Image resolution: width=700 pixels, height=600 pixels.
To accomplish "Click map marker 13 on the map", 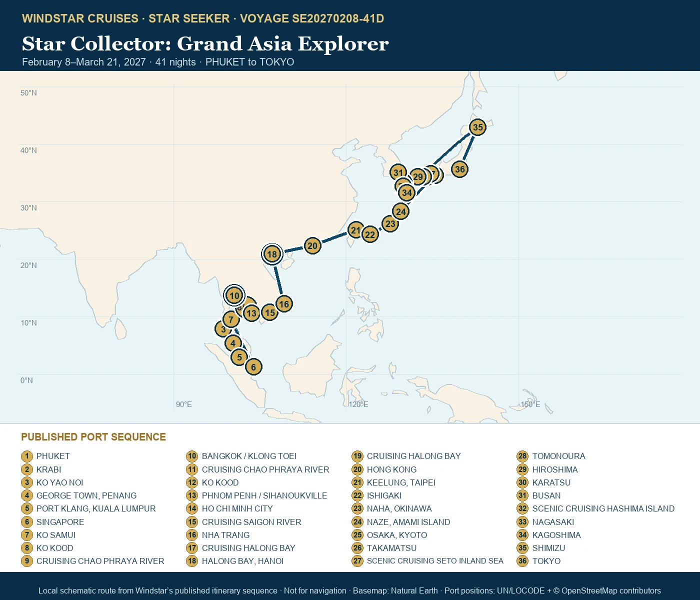I will click(x=251, y=313).
